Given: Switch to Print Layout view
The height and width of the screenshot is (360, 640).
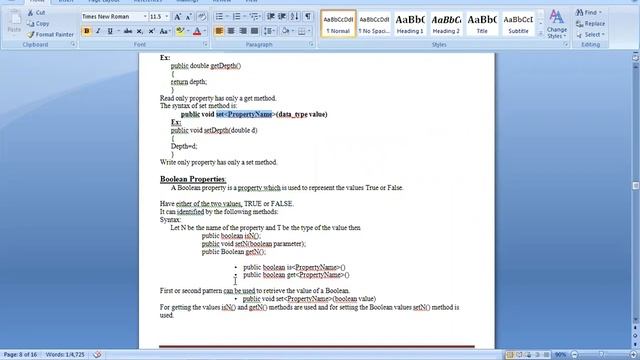Looking at the screenshot, I should [x=509, y=355].
